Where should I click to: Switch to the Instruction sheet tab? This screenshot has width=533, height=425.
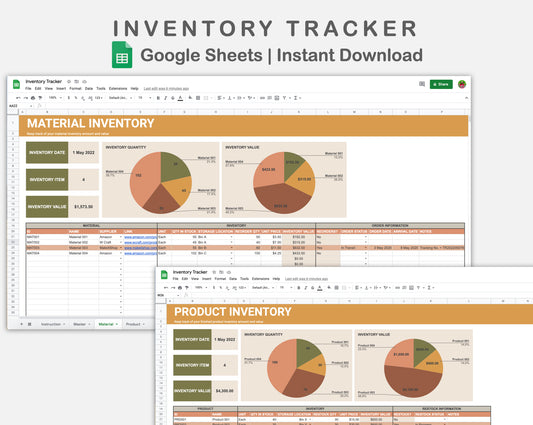pos(52,324)
